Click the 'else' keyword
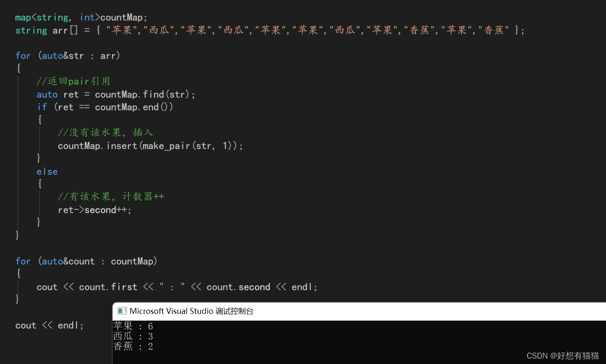Image resolution: width=606 pixels, height=364 pixels. pyautogui.click(x=47, y=171)
